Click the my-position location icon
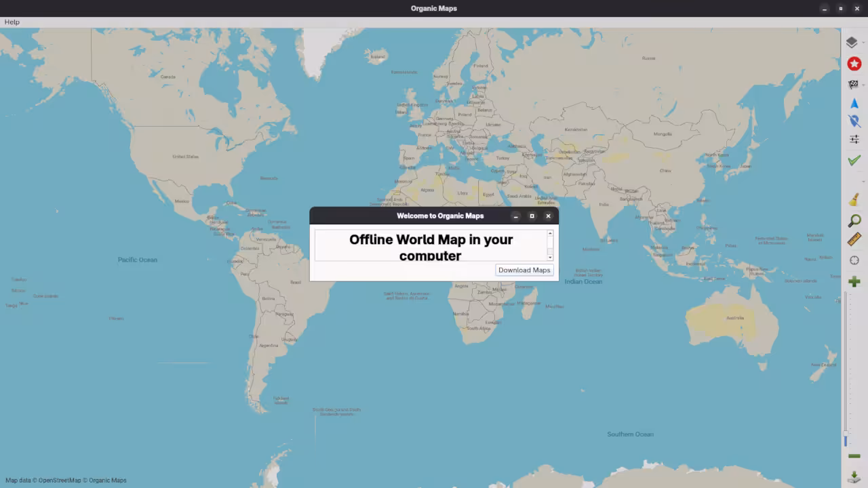 tap(854, 121)
